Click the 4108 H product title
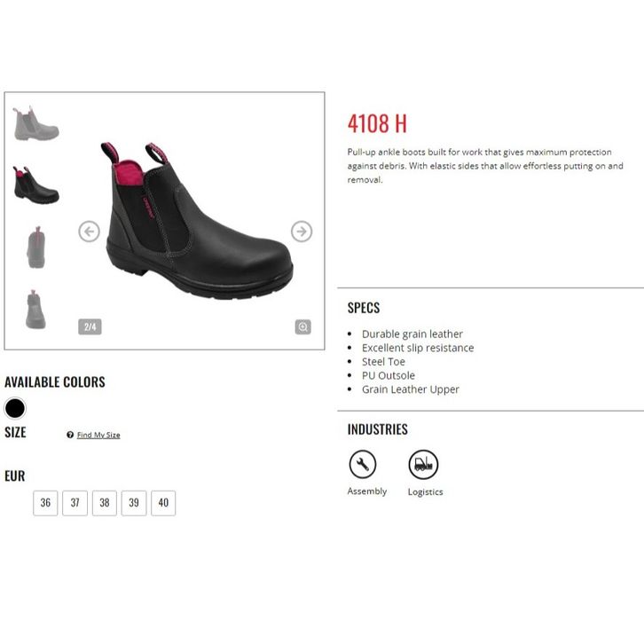Screen dimensions: 644x644 [378, 123]
